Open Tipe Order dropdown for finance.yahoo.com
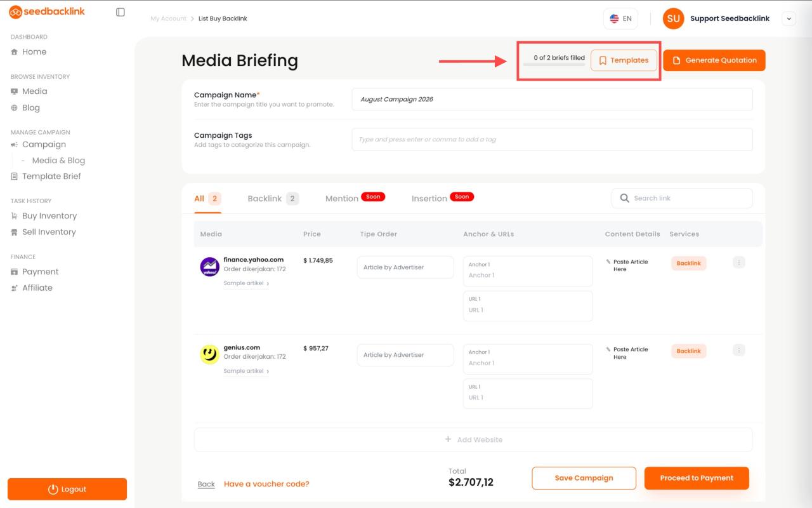812x508 pixels. point(405,267)
